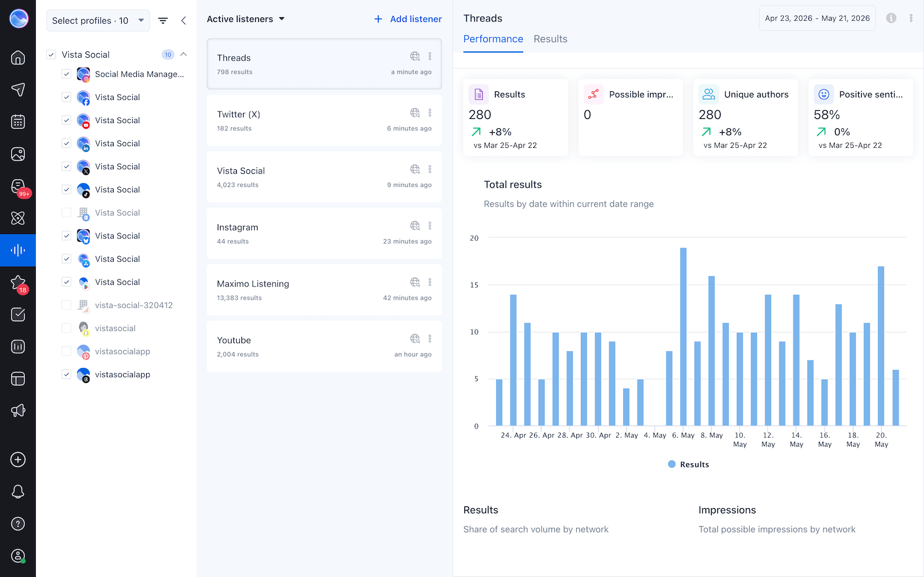Open the atom-shaped sidebar icon

(18, 218)
